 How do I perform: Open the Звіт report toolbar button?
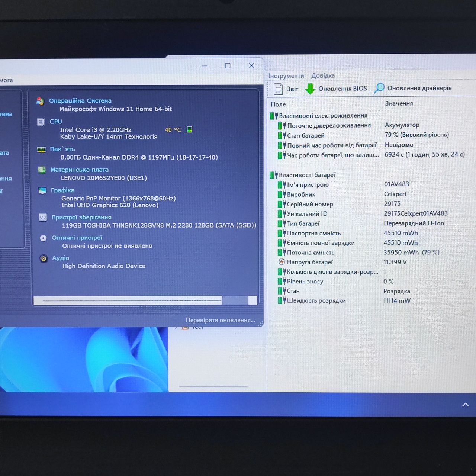pos(286,89)
